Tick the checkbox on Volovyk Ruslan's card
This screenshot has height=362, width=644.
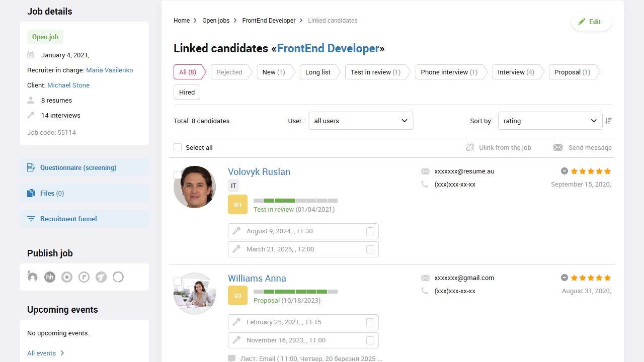pos(177,175)
